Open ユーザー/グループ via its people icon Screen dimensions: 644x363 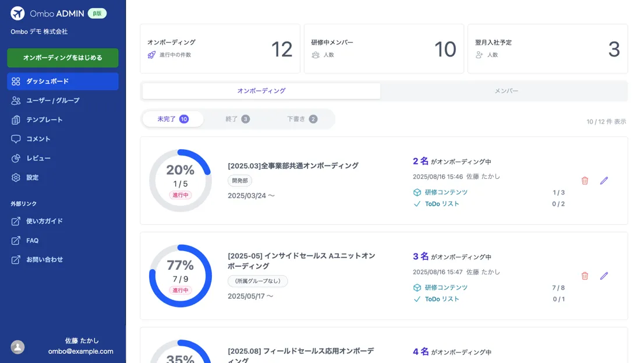click(x=16, y=100)
